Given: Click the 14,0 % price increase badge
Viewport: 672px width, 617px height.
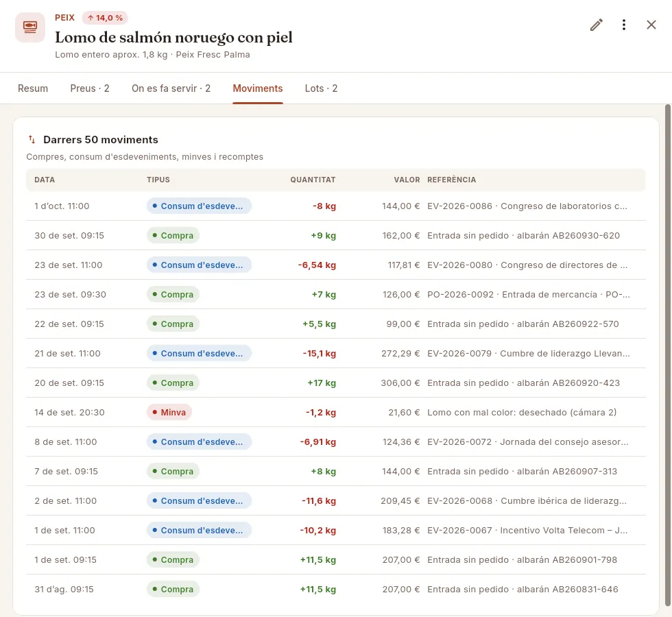Looking at the screenshot, I should (x=105, y=18).
